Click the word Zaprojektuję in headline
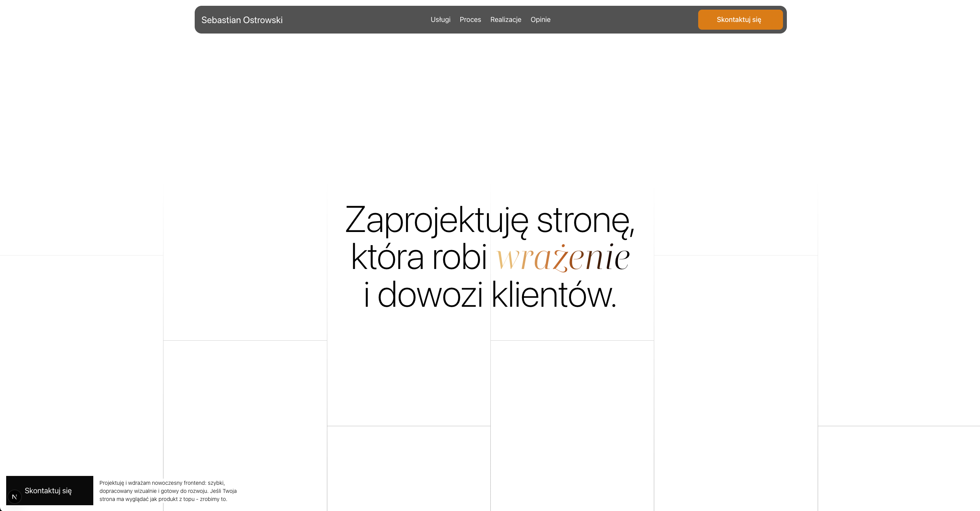 (x=436, y=220)
